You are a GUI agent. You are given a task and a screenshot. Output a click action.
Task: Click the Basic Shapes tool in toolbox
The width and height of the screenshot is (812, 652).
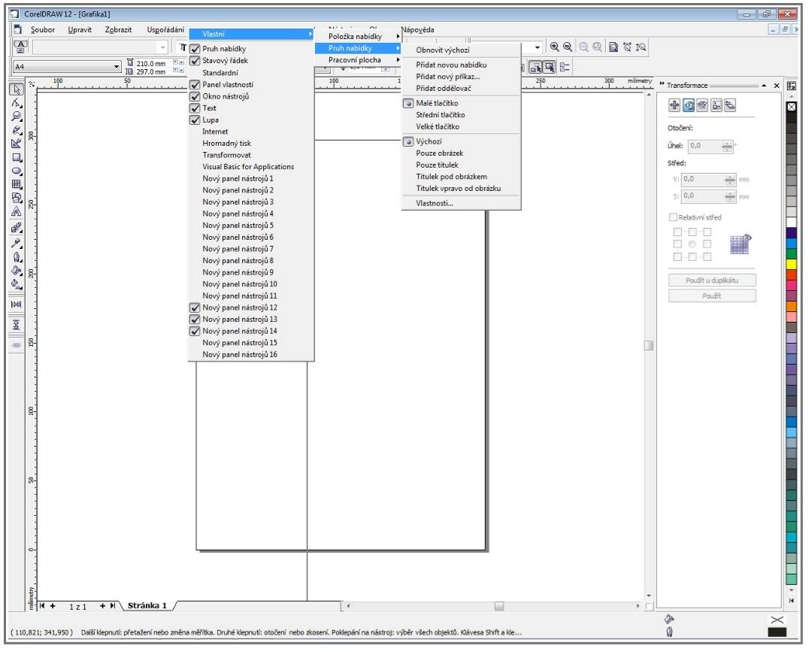(x=17, y=198)
